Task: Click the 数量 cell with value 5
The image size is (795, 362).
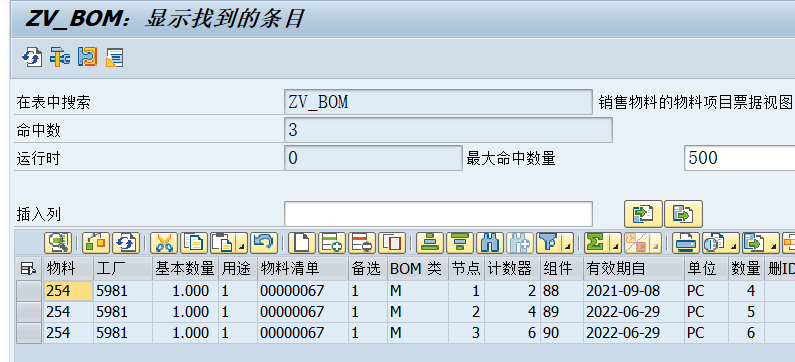Action: [746, 311]
